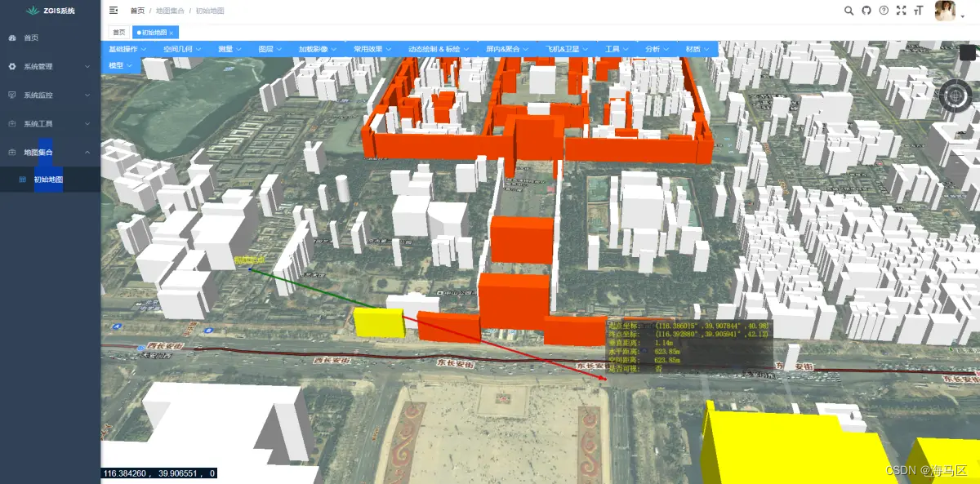Expand 系统管理 in the sidebar
This screenshot has height=484, width=980.
coord(50,67)
